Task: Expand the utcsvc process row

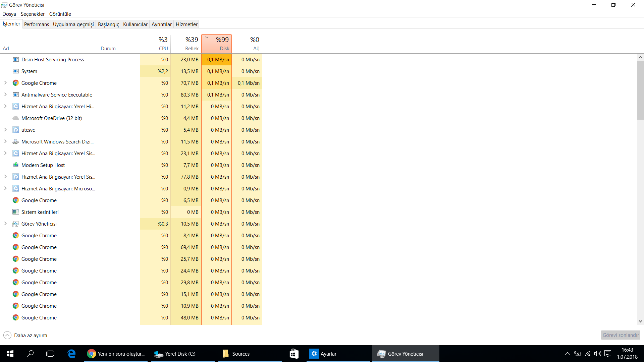Action: [5, 130]
